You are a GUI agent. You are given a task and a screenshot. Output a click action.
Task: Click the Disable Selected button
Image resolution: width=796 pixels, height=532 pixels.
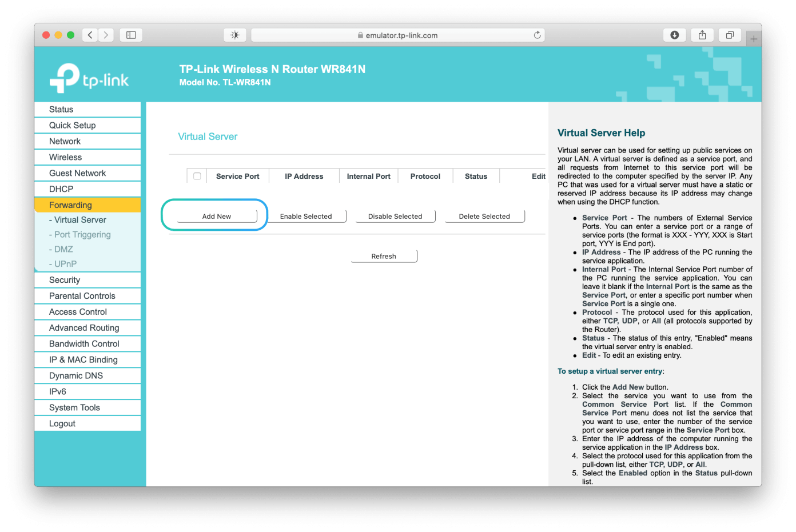click(395, 217)
